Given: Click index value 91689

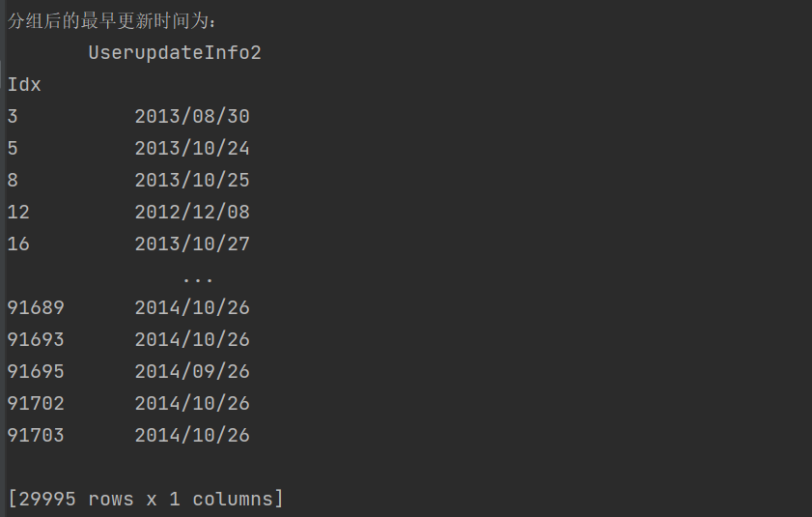Looking at the screenshot, I should pos(36,307).
